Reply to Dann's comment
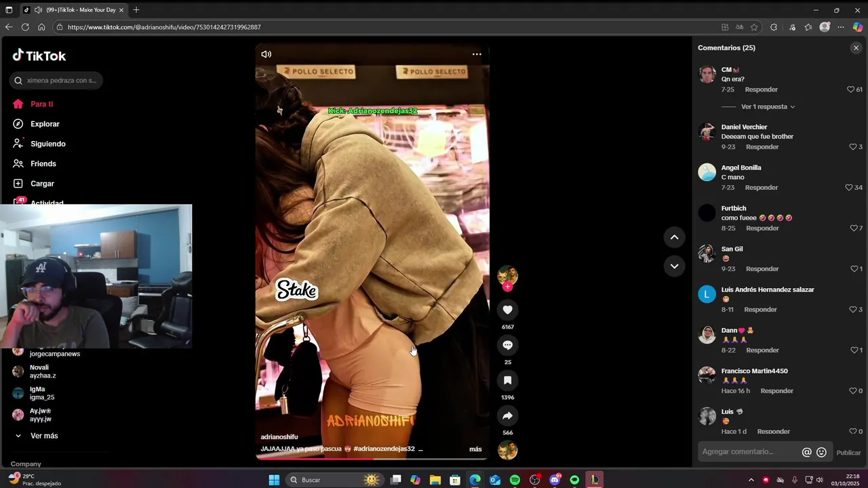868x488 pixels. coord(762,350)
